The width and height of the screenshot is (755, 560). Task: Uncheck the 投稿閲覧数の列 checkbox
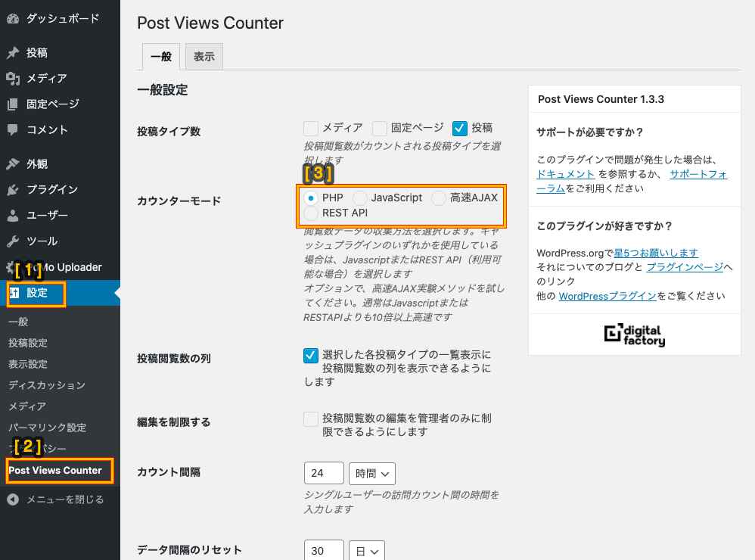click(311, 356)
